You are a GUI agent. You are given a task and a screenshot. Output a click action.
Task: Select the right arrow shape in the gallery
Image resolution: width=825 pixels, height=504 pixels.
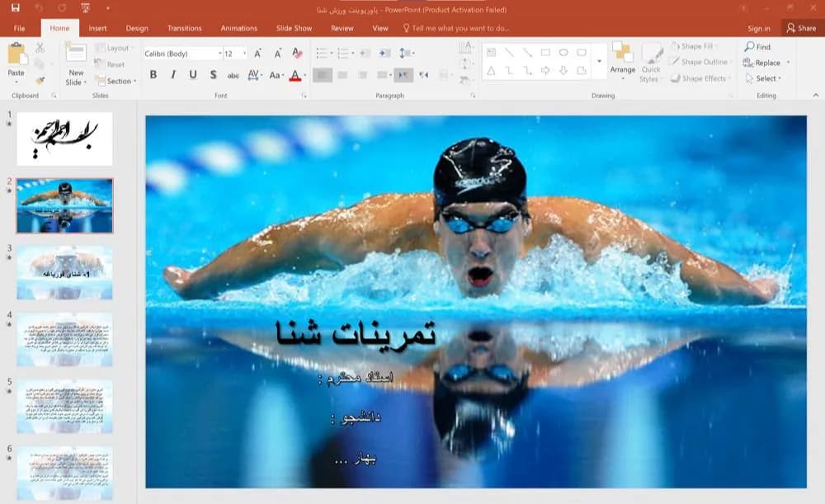(545, 70)
